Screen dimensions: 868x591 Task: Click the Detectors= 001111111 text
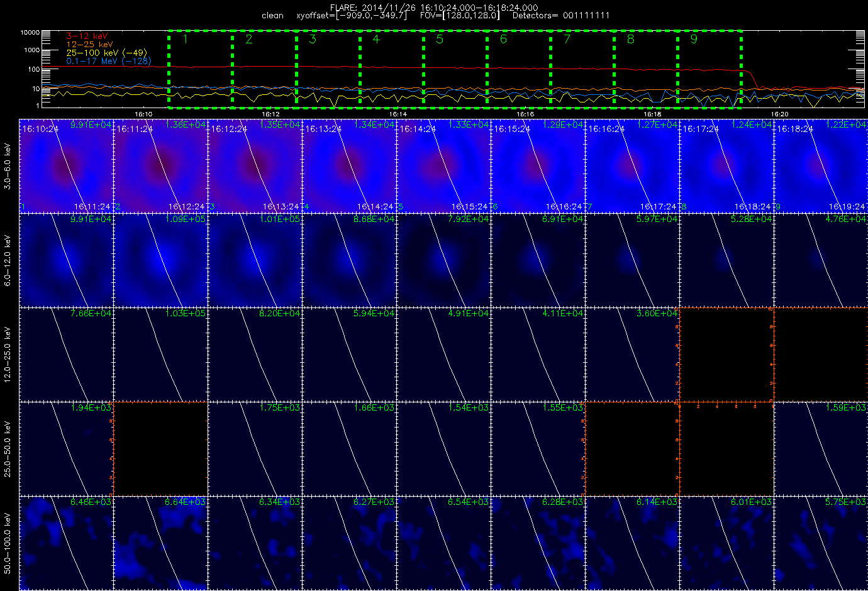coord(561,16)
